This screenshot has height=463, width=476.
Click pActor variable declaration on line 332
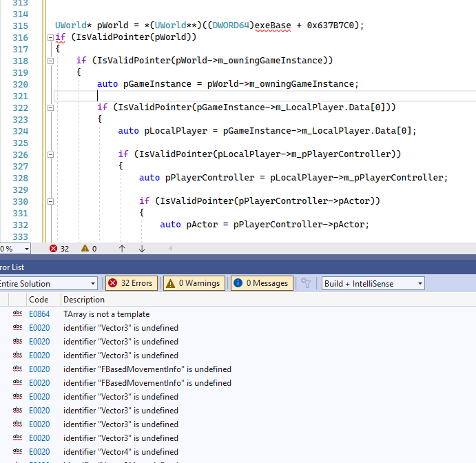pos(202,225)
